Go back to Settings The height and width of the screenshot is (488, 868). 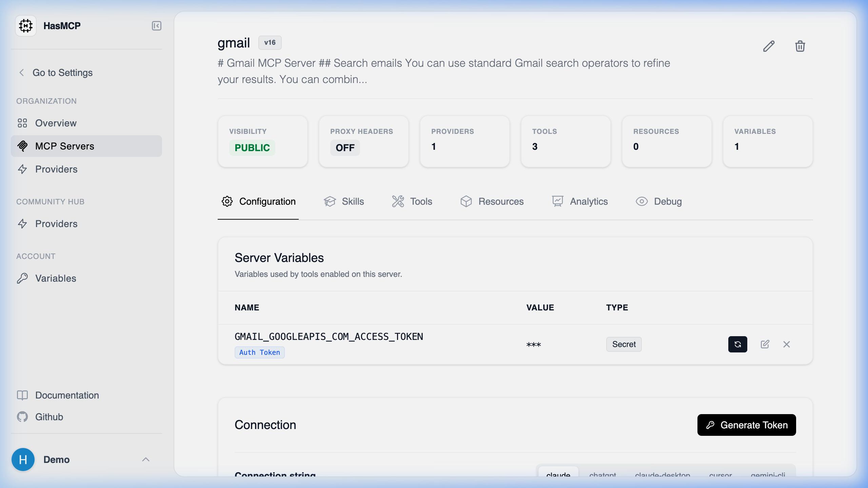[x=62, y=73]
